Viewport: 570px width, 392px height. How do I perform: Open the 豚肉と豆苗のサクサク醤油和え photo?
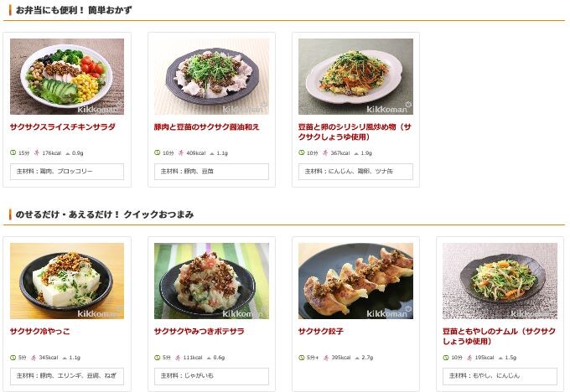point(211,77)
